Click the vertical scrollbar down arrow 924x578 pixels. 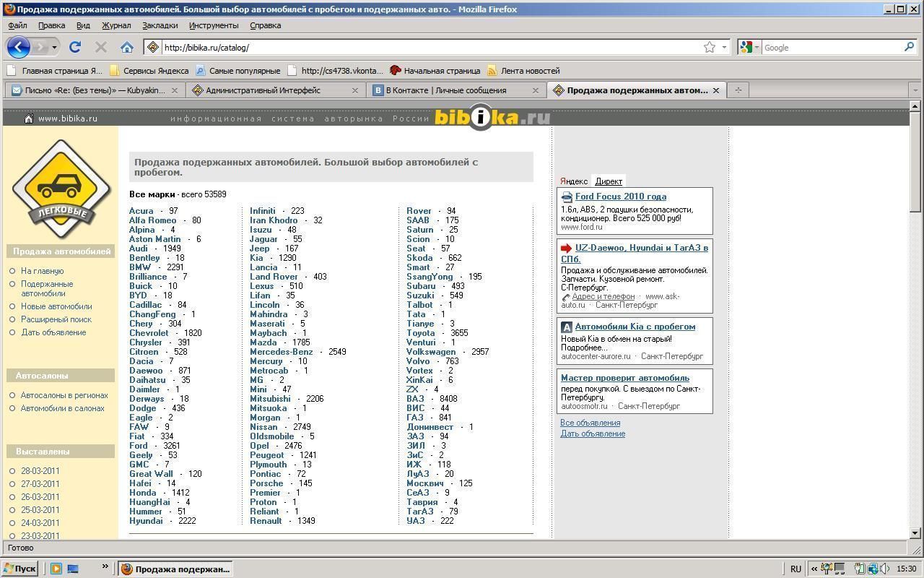[x=915, y=533]
